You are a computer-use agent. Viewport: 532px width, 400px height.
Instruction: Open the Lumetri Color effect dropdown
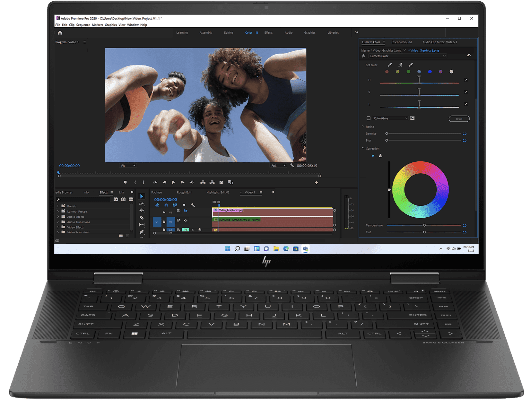click(407, 56)
